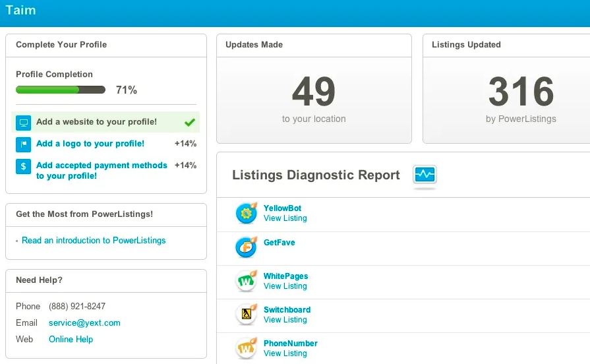Screen dimensions: 590x364
Task: Click the PhoneNumber logo icon
Action: point(247,348)
